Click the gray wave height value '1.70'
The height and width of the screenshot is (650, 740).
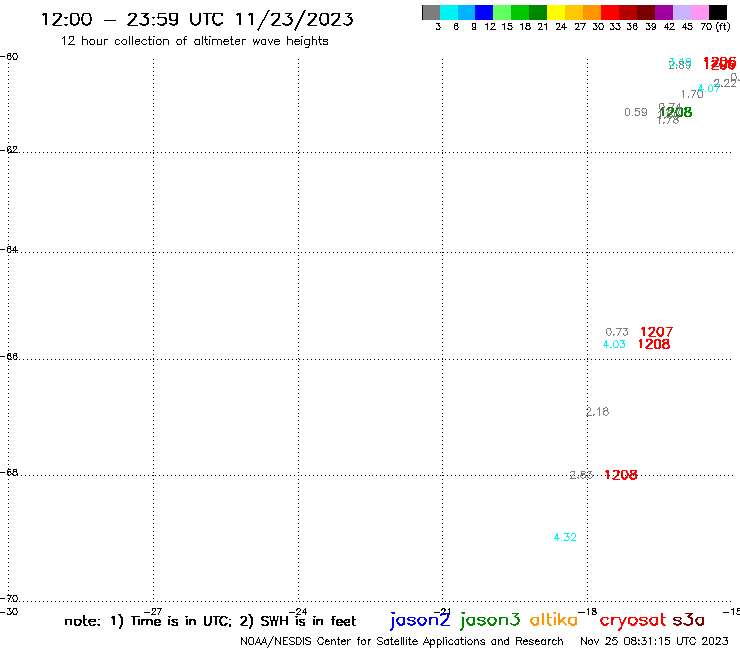692,94
